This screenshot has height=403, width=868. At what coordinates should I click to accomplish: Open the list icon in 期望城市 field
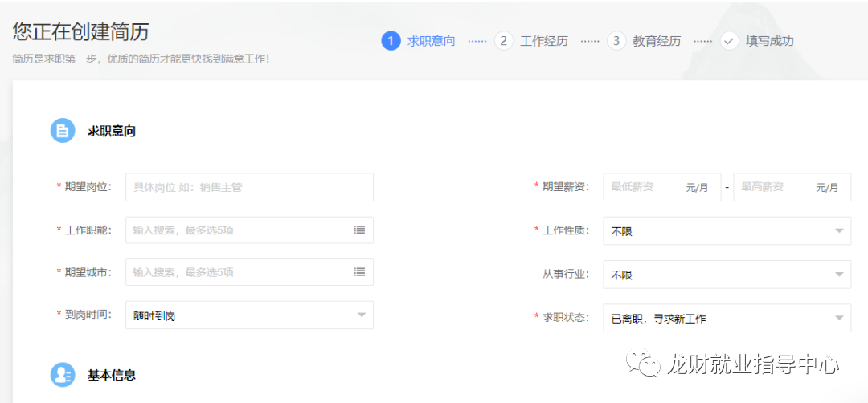tap(359, 272)
